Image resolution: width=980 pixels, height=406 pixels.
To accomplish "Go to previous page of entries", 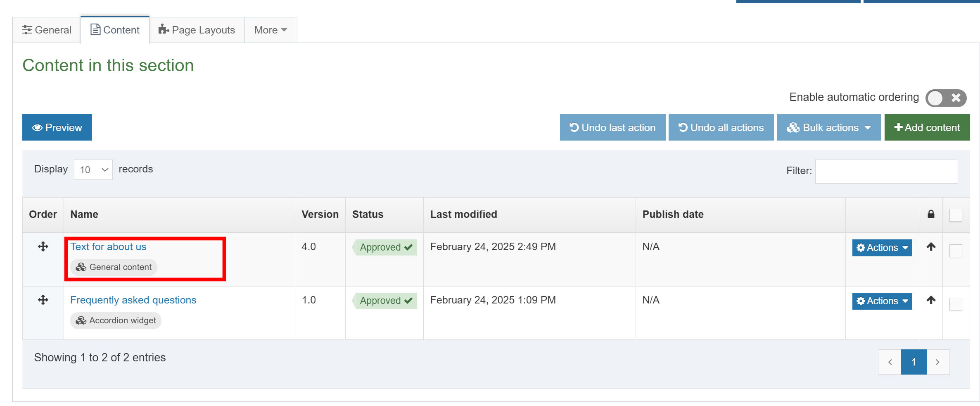I will tap(890, 362).
